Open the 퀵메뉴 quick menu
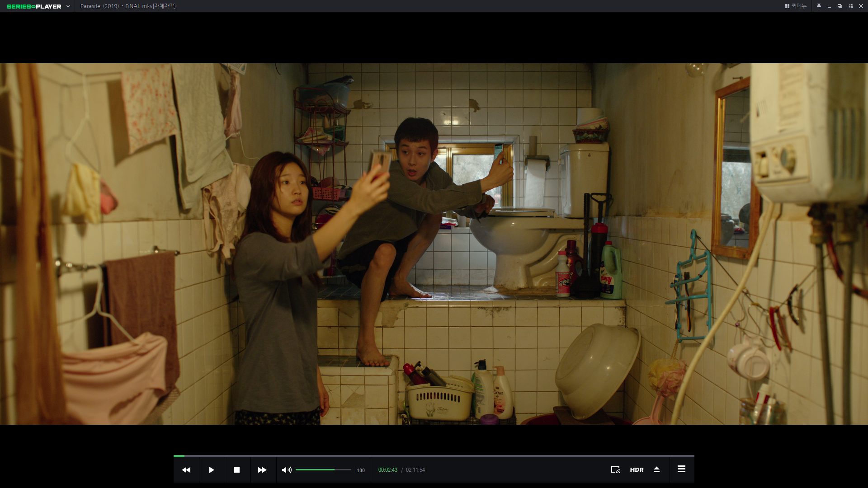Screen dimensions: 868x488 pos(796,6)
